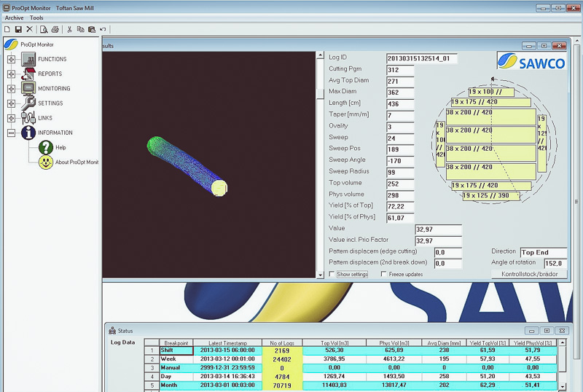Click the Save floppy disk icon
Viewport: 583px width, 392px height.
[17, 29]
